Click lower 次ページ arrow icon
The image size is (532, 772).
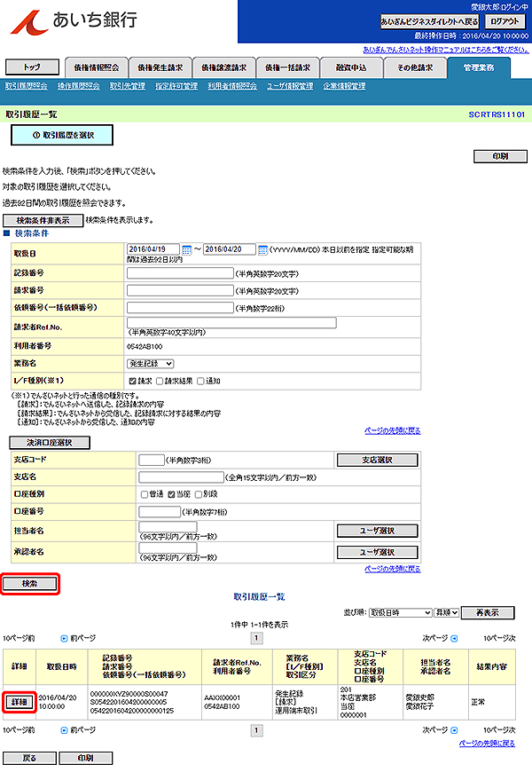tap(454, 730)
